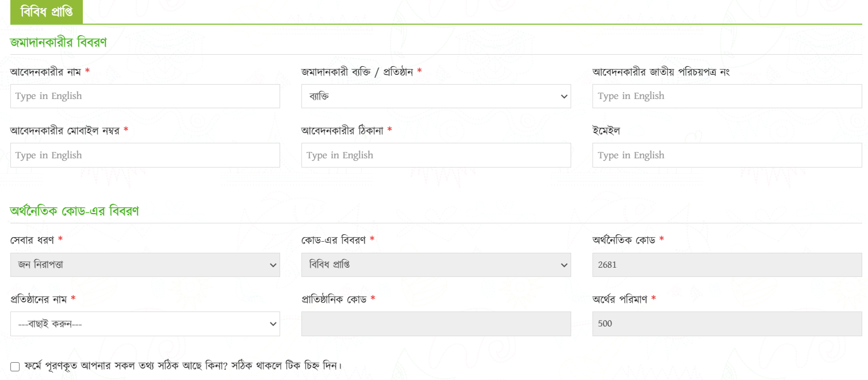Open the কোড-এর বিবরণ dropdown
This screenshot has width=868, height=380.
(x=435, y=265)
